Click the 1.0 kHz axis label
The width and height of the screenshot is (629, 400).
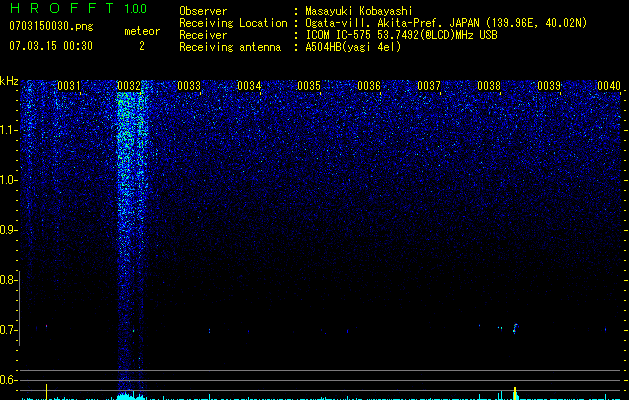[x=8, y=180]
